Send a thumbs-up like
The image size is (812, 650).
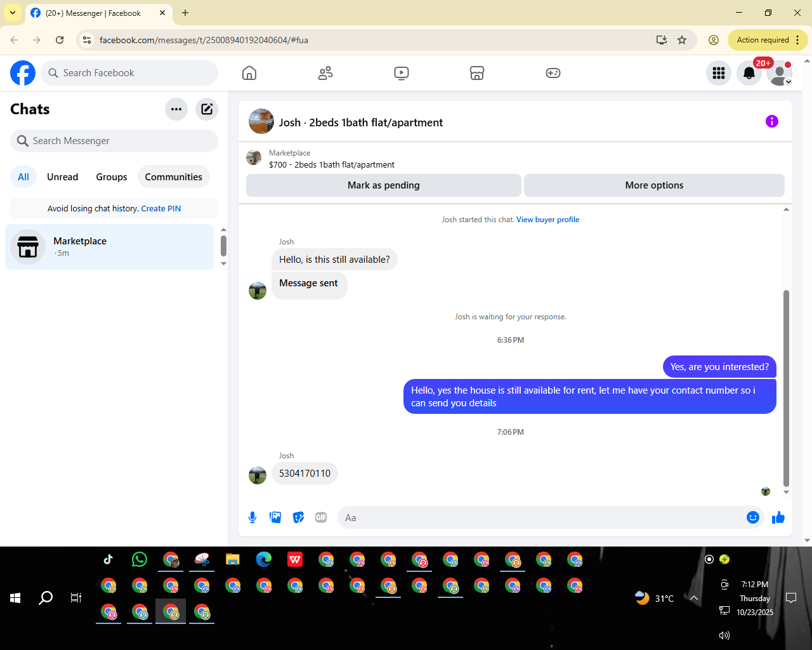pos(778,517)
